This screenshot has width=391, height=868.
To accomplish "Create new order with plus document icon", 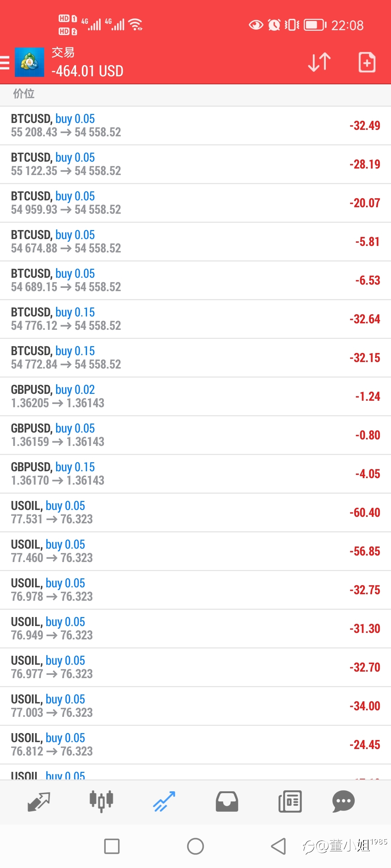I will tap(367, 62).
